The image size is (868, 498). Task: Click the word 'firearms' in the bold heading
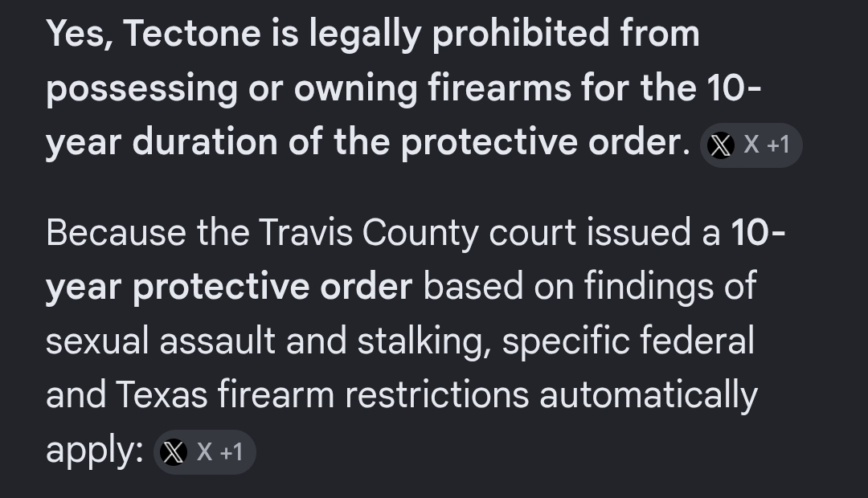point(499,88)
